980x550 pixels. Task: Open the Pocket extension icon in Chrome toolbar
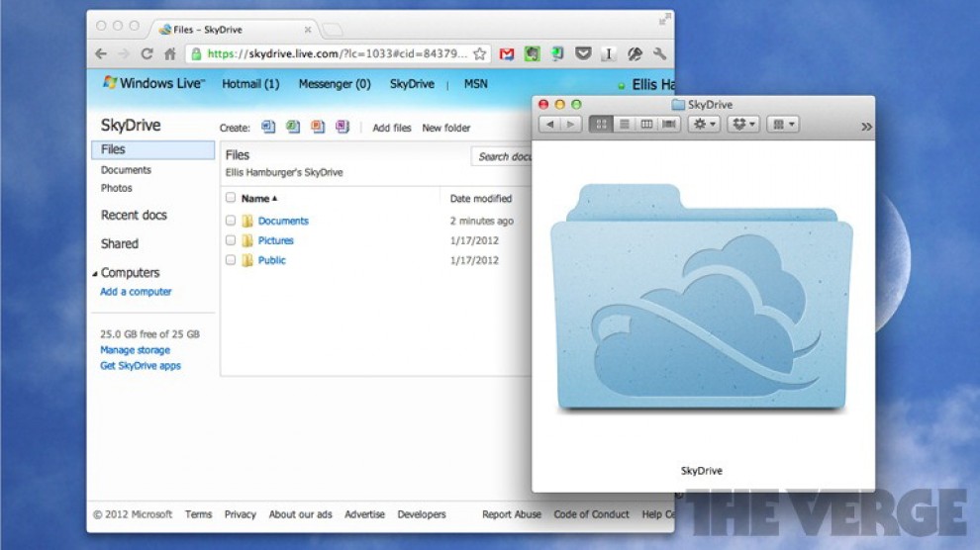[583, 53]
